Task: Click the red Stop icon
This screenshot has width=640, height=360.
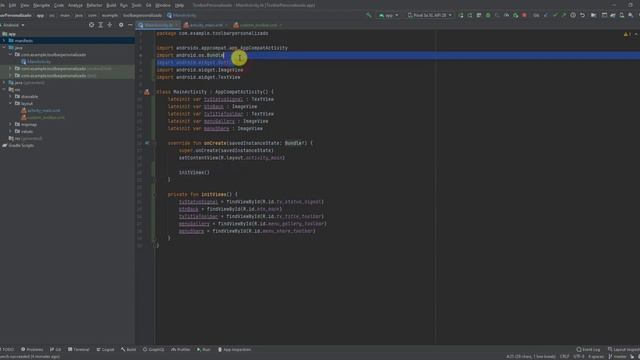Action: point(524,15)
